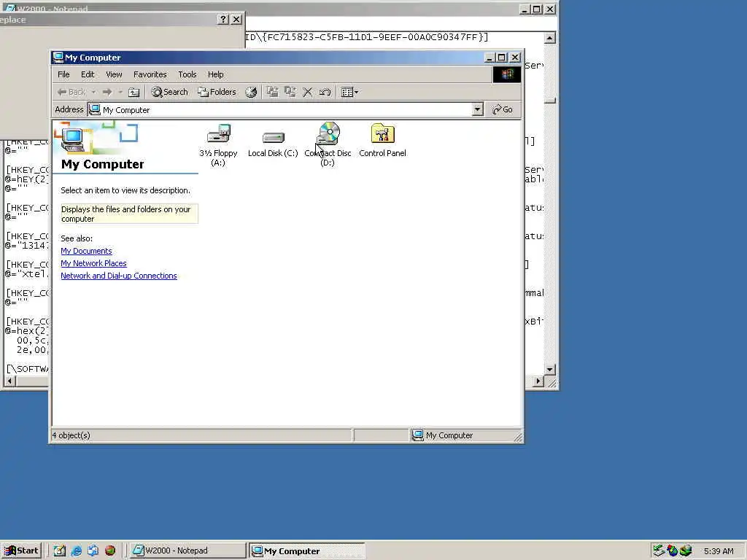Expand the Address bar dropdown
Screen dimensions: 747x560
point(477,109)
